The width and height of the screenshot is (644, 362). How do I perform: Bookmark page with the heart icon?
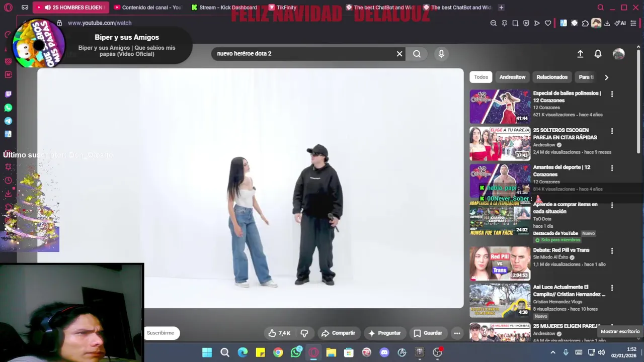click(x=548, y=23)
